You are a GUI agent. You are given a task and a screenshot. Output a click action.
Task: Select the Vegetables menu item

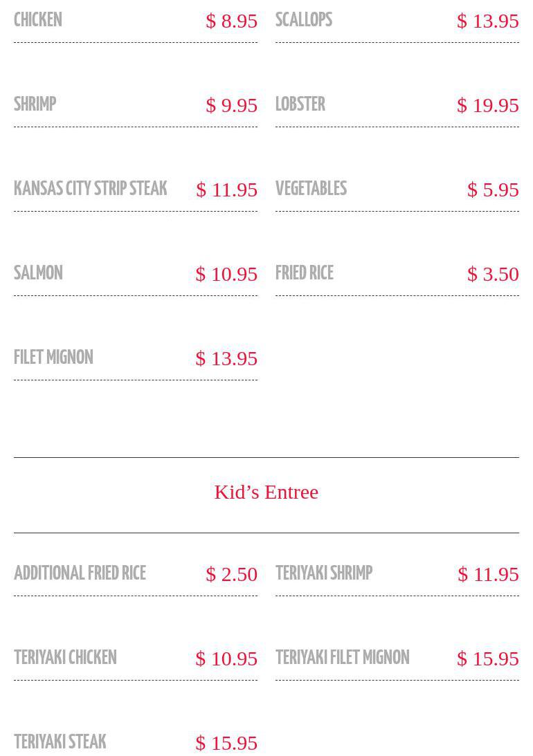coord(311,189)
